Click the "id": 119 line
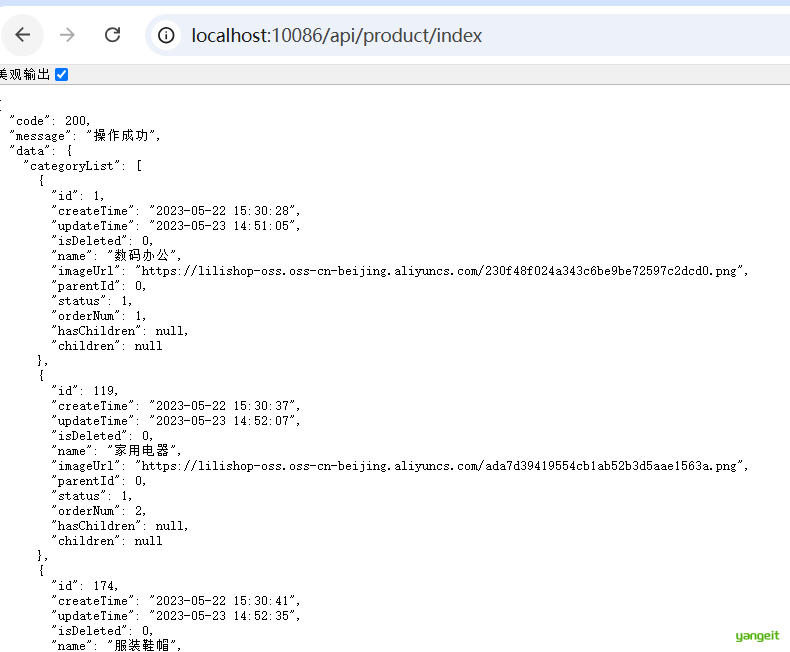This screenshot has width=790, height=652. click(85, 391)
